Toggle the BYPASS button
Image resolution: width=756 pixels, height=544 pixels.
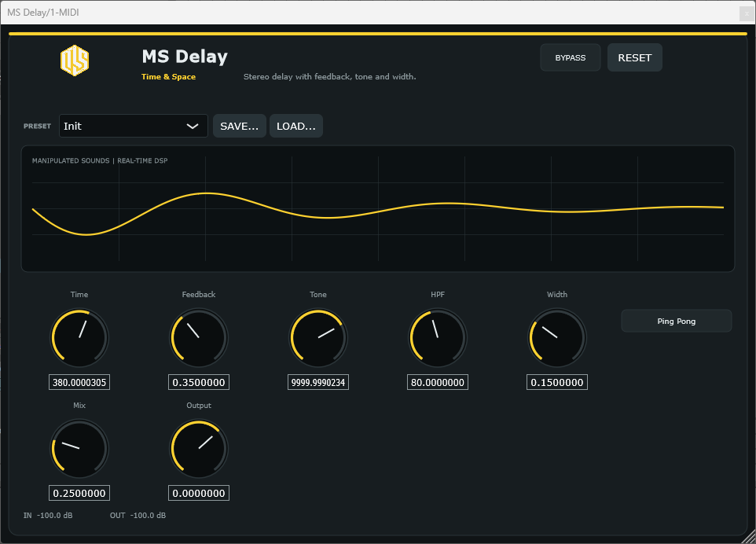click(x=571, y=57)
